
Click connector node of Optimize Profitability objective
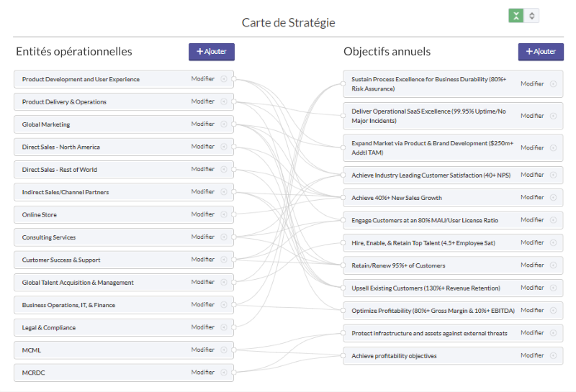click(343, 311)
